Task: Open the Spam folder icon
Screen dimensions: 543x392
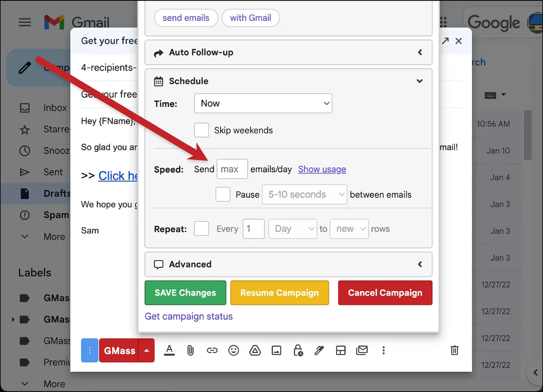Action: (25, 215)
